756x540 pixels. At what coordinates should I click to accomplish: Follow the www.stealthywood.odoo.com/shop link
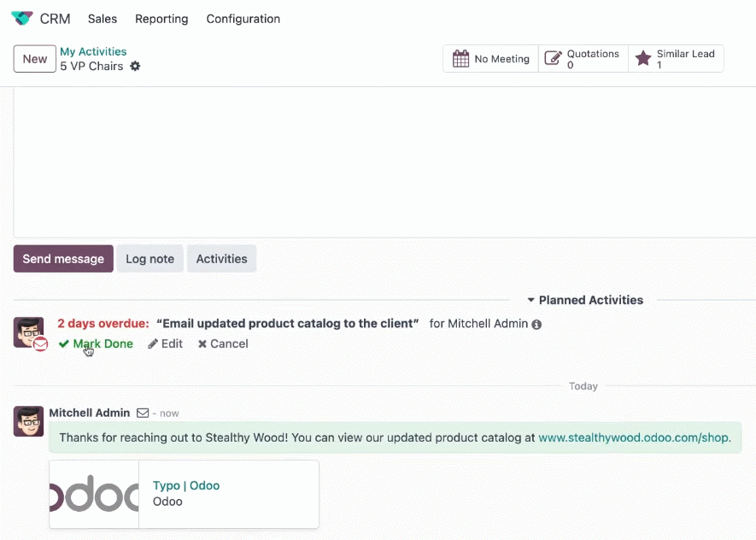634,437
